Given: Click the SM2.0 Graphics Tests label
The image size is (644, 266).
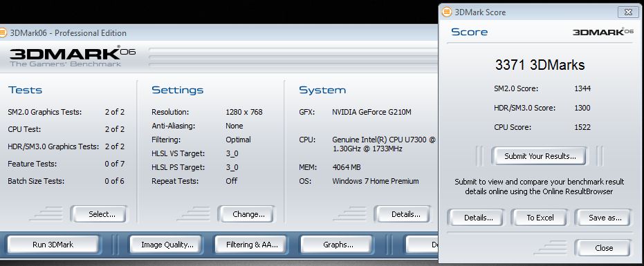Looking at the screenshot, I should 45,112.
